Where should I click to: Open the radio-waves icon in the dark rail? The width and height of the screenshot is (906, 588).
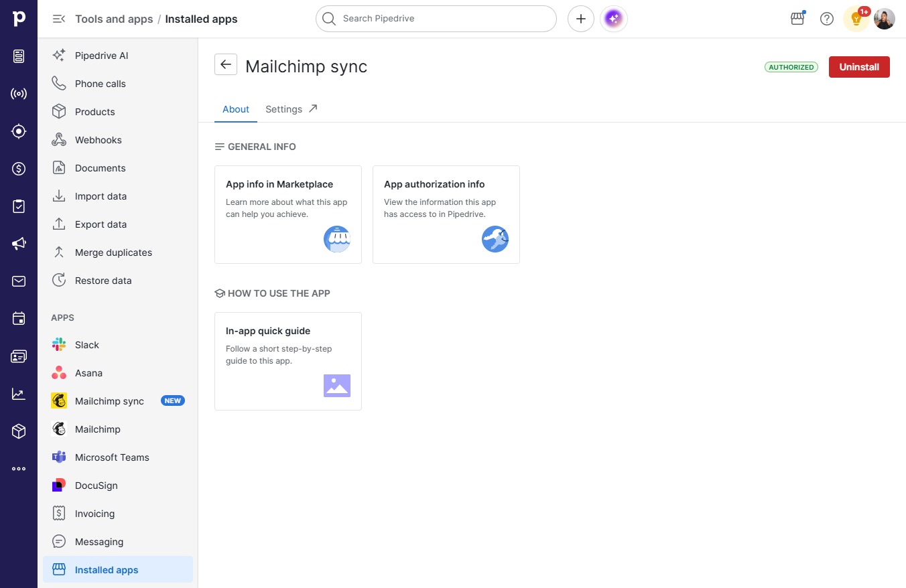point(19,94)
